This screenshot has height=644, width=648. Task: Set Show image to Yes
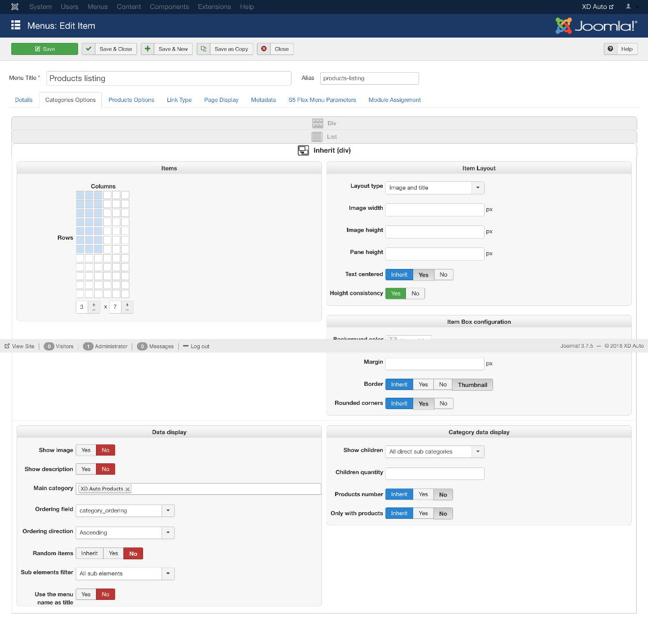point(86,450)
